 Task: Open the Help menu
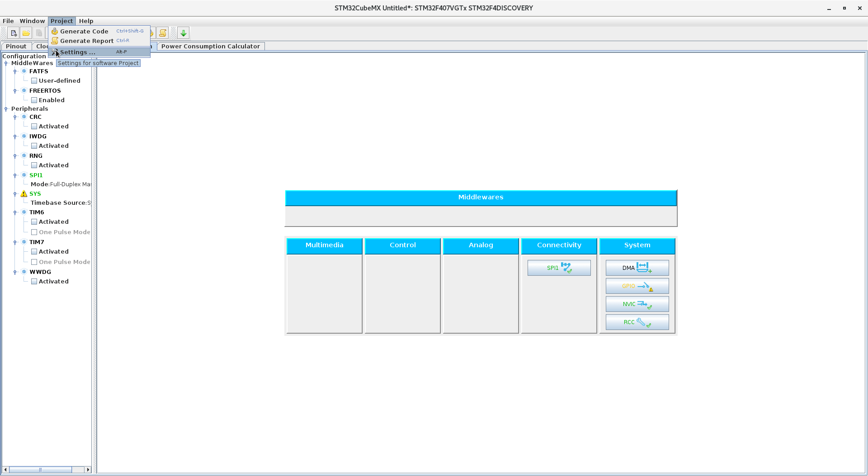86,21
